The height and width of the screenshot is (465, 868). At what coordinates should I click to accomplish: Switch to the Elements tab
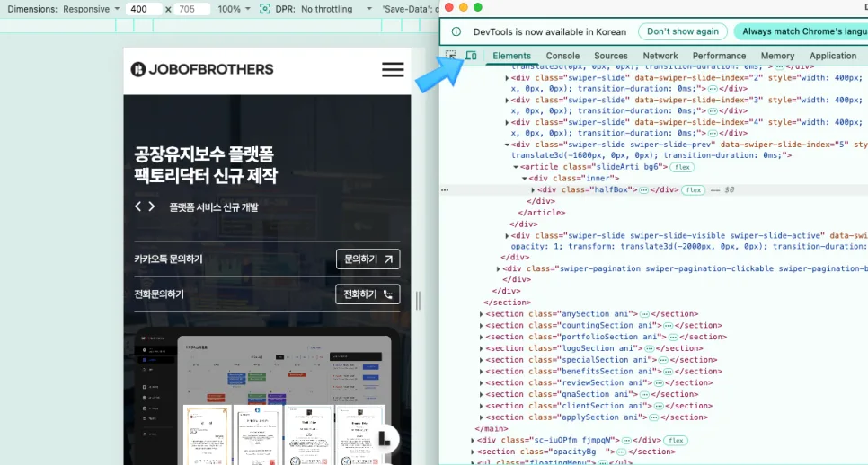tap(511, 56)
